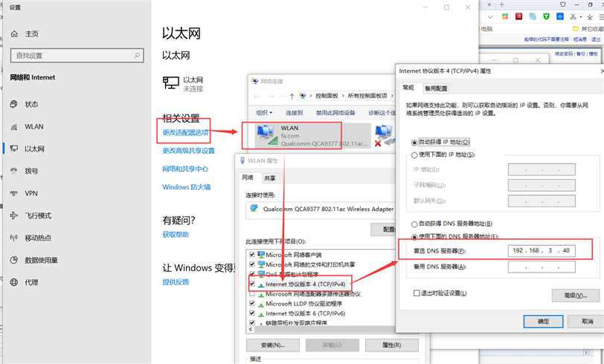
Task: Click the search magnifier in Settings search box
Action: click(137, 56)
